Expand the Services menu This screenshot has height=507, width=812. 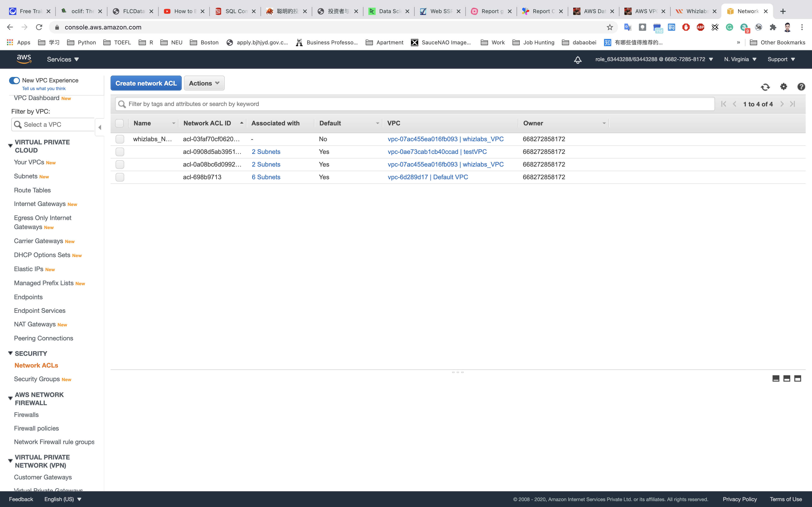(x=63, y=59)
